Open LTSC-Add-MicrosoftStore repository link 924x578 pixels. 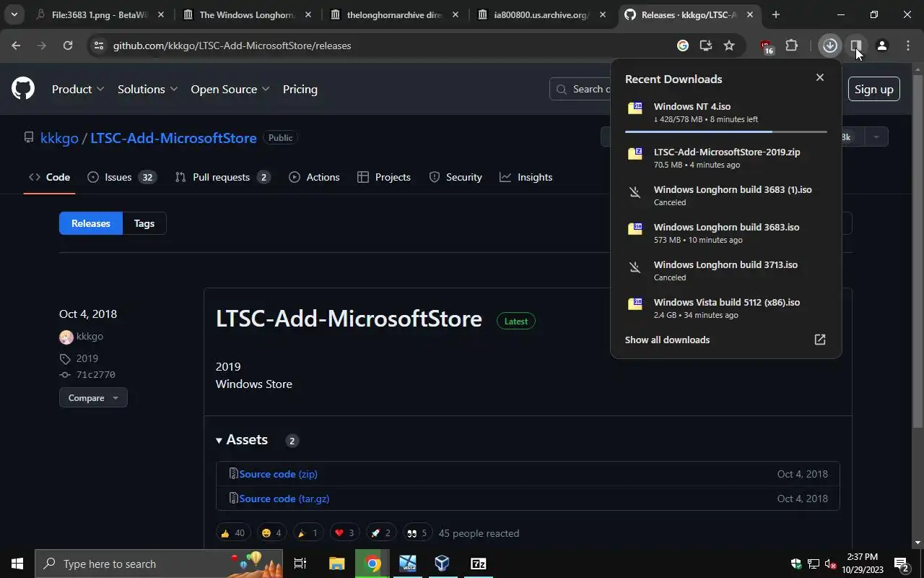[173, 137]
